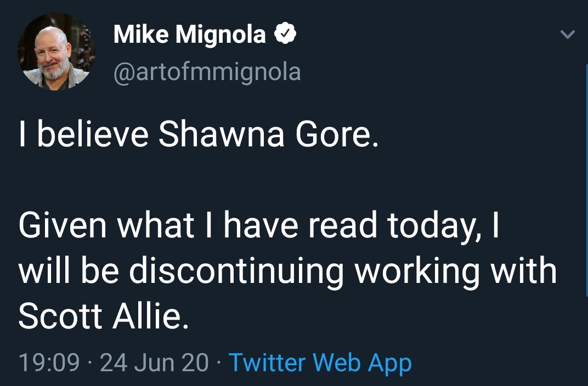Click the 24 Jun 20 date
Screen dimensions: 588x386
click(154, 362)
